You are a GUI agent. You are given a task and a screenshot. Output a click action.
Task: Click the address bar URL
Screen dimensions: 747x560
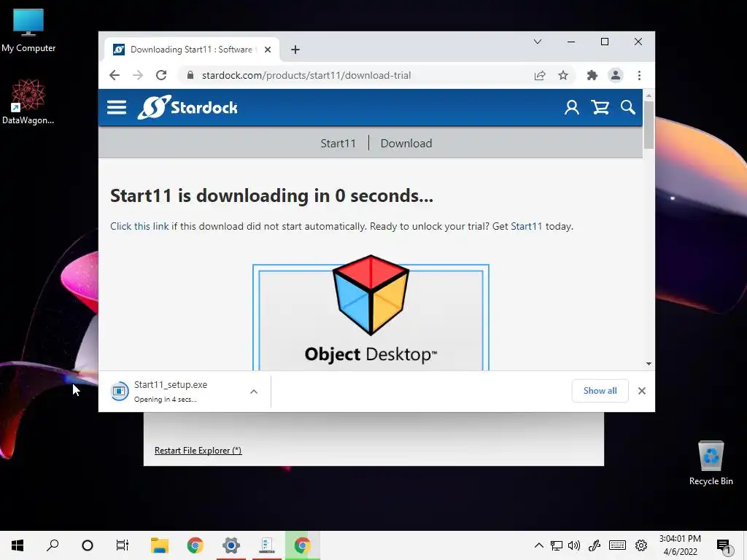306,75
